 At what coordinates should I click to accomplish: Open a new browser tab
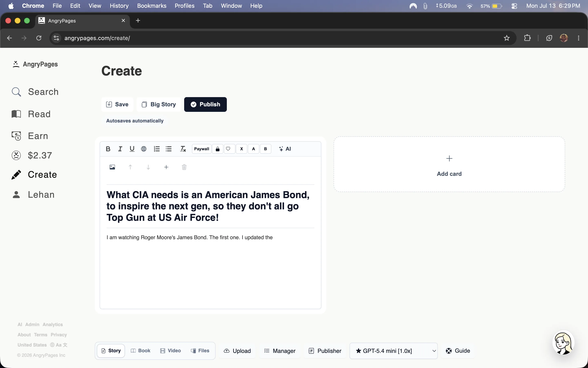(x=138, y=21)
